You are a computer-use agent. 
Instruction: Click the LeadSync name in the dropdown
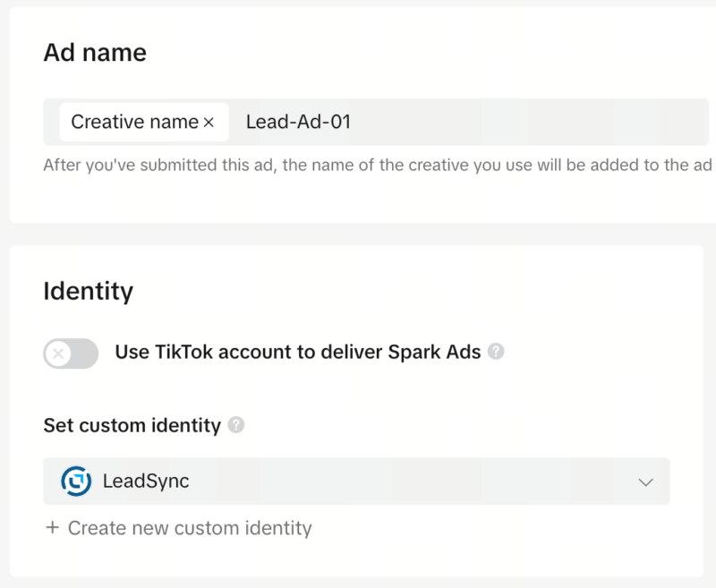(146, 481)
